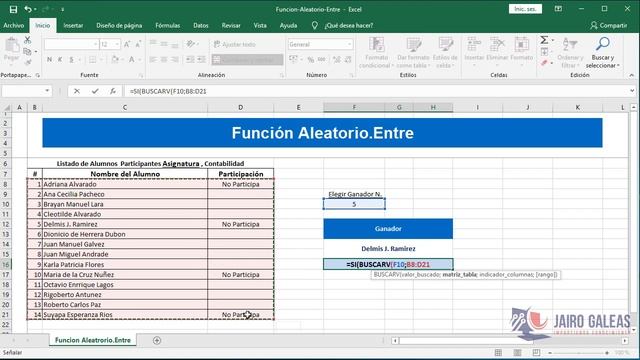Click the ¿Qué desea hacer? search box
Viewport: 640px width, 360px height.
tap(349, 25)
